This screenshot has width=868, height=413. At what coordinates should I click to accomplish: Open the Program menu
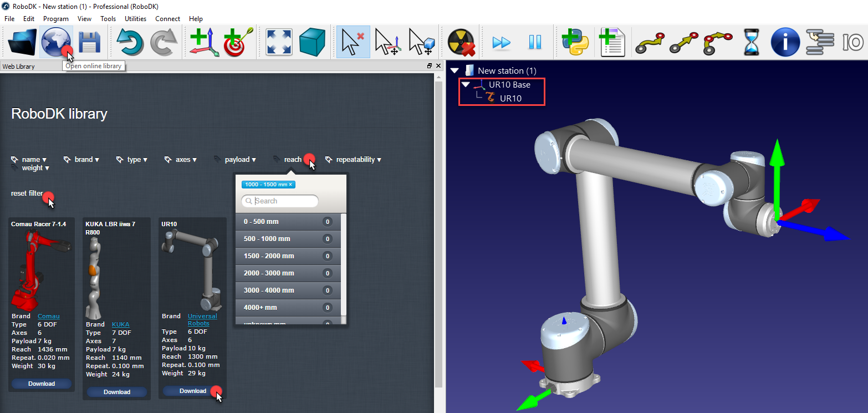click(55, 18)
